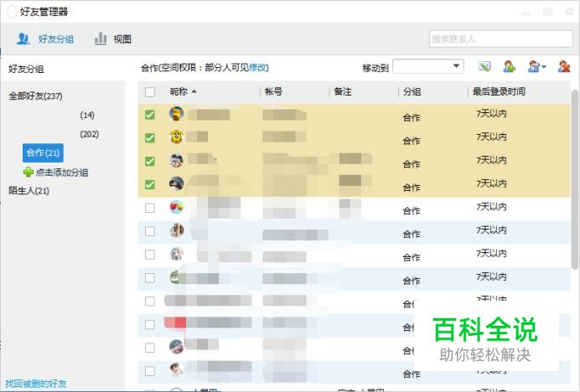Select 全部好友(237) in the sidebar
Screen dimensions: 580x392
pos(35,96)
